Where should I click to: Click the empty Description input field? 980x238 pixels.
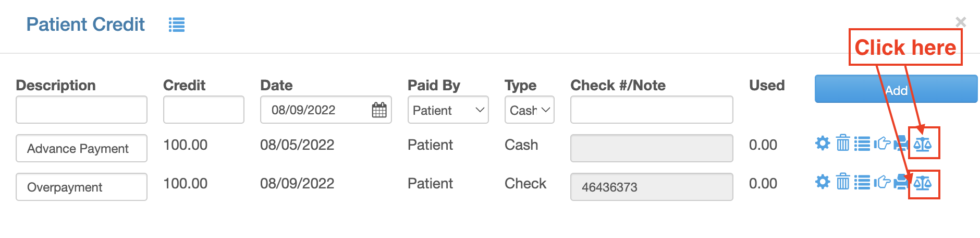[x=81, y=110]
